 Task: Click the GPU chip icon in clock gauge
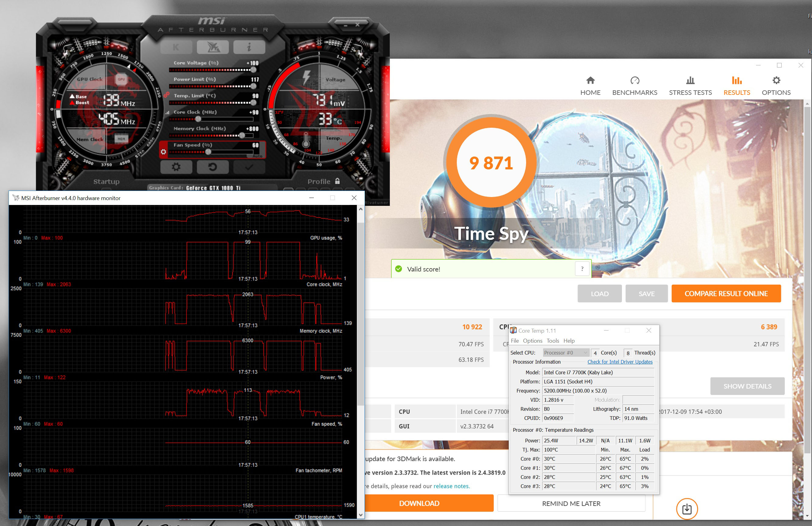pyautogui.click(x=121, y=79)
